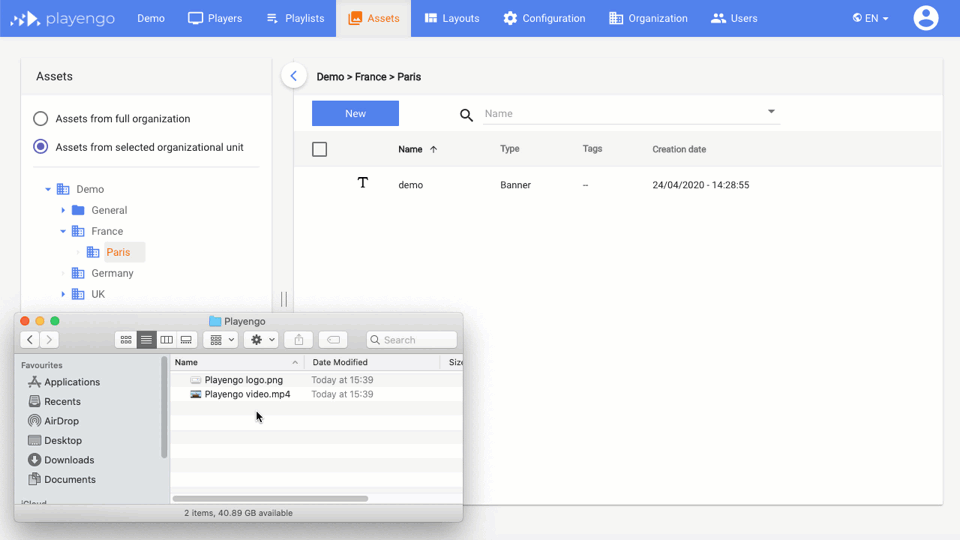Click the General folder icon
The width and height of the screenshot is (960, 540).
(x=78, y=210)
